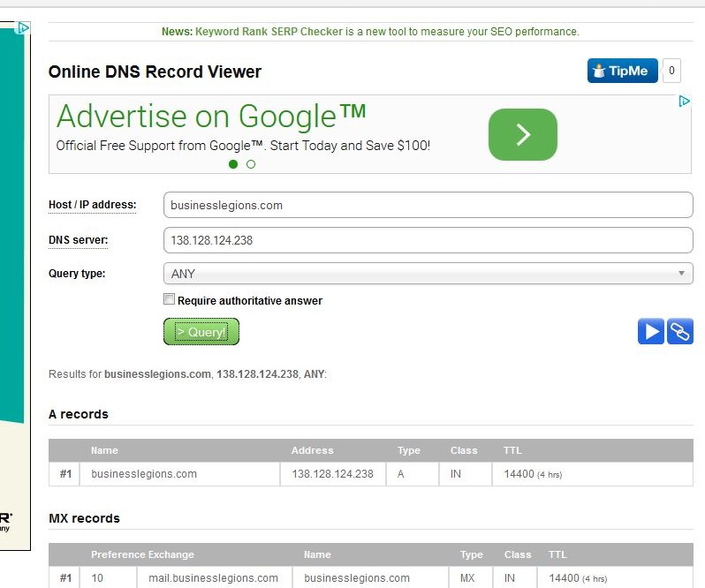Click the blue chain link icon
This screenshot has width=705, height=588.
[x=680, y=331]
